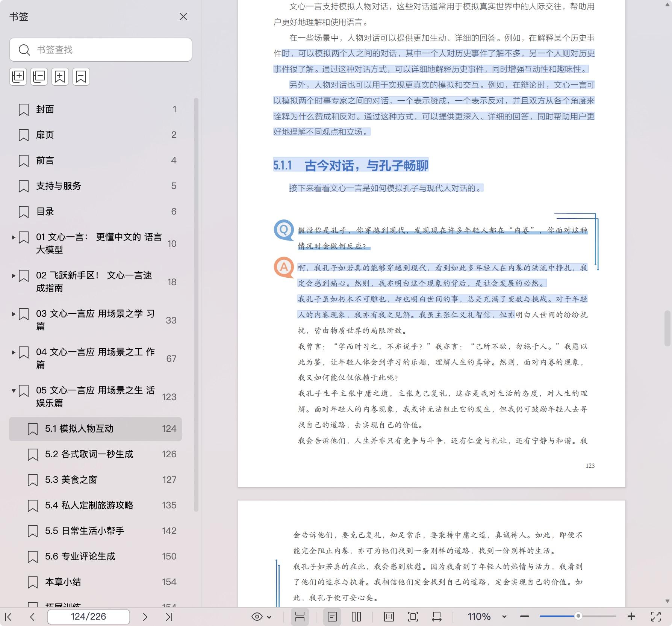Image resolution: width=672 pixels, height=626 pixels.
Task: Toggle continuous scrolling page mode
Action: click(300, 617)
